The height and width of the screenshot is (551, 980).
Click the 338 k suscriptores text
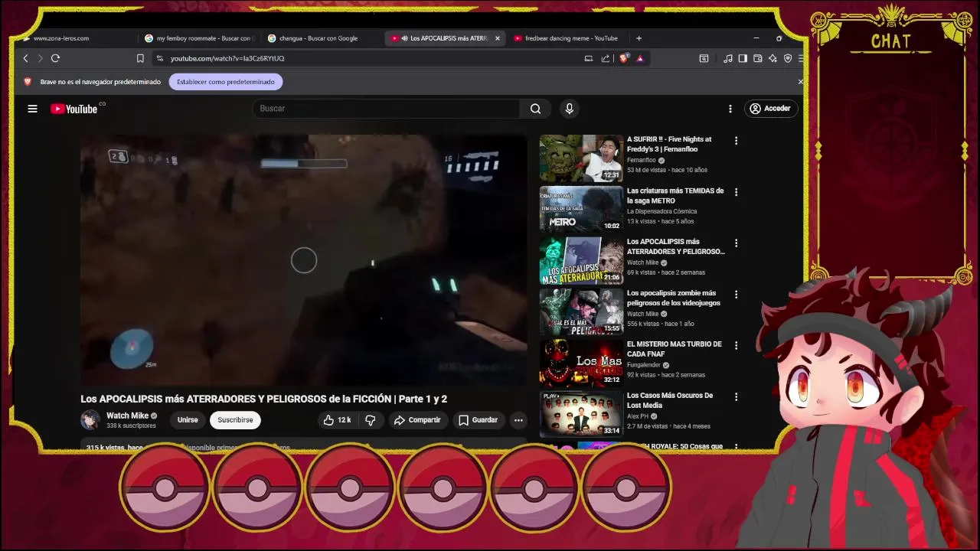(131, 426)
